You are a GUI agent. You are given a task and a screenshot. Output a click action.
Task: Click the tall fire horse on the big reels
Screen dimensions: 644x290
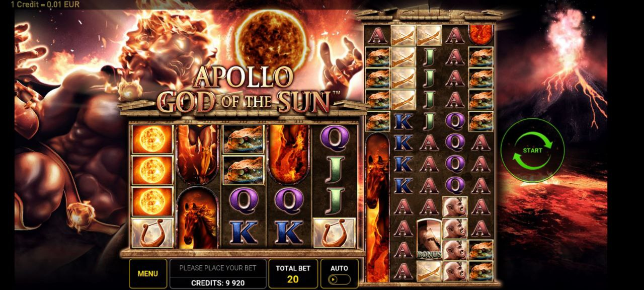coord(378,207)
